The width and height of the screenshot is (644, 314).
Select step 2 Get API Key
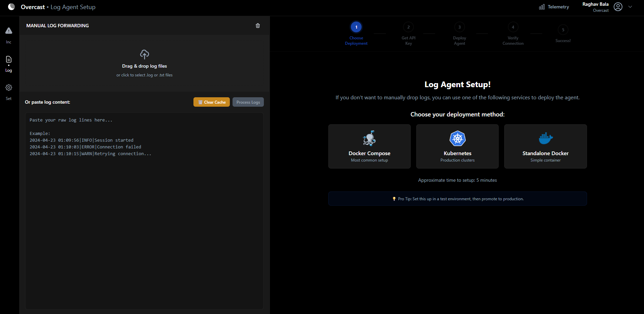pyautogui.click(x=408, y=34)
